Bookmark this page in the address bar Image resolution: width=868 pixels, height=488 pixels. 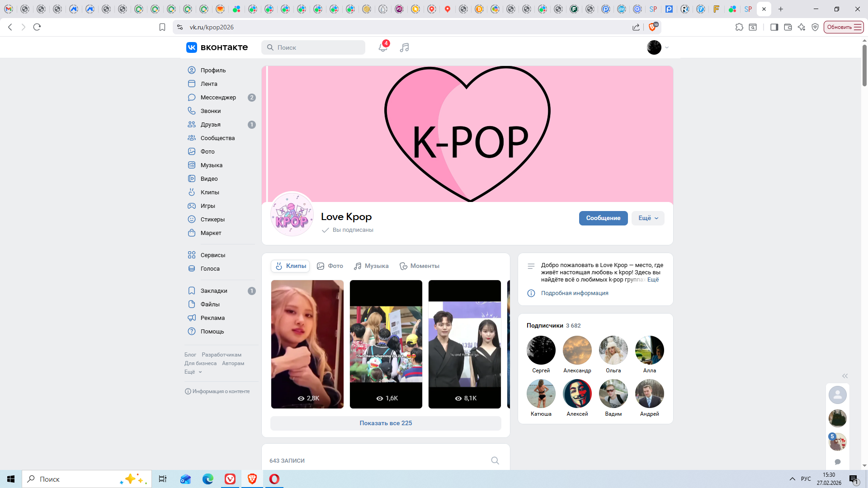162,27
